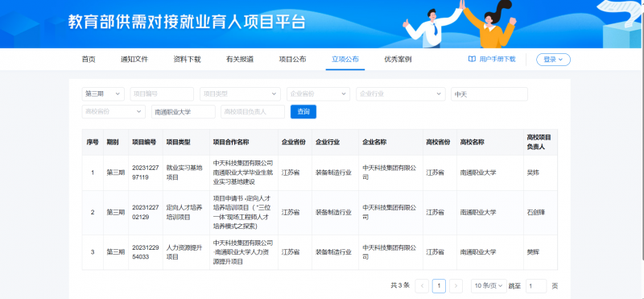
Task: Go to previous page arrow
Action: (x=422, y=286)
